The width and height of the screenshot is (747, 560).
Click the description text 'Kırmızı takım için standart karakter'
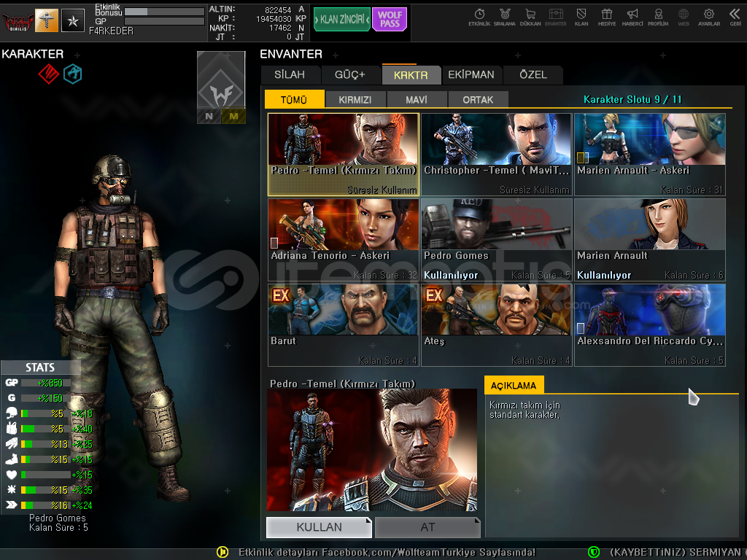point(525,410)
